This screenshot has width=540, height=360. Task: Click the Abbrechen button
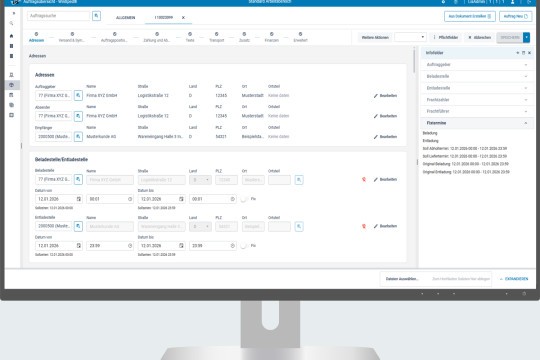(x=479, y=37)
